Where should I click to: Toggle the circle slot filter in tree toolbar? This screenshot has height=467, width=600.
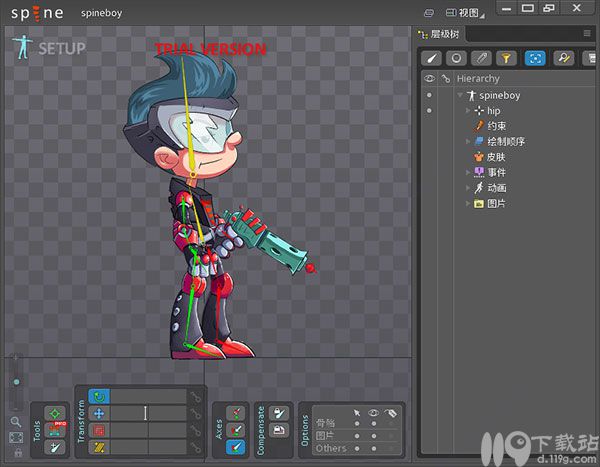(456, 58)
